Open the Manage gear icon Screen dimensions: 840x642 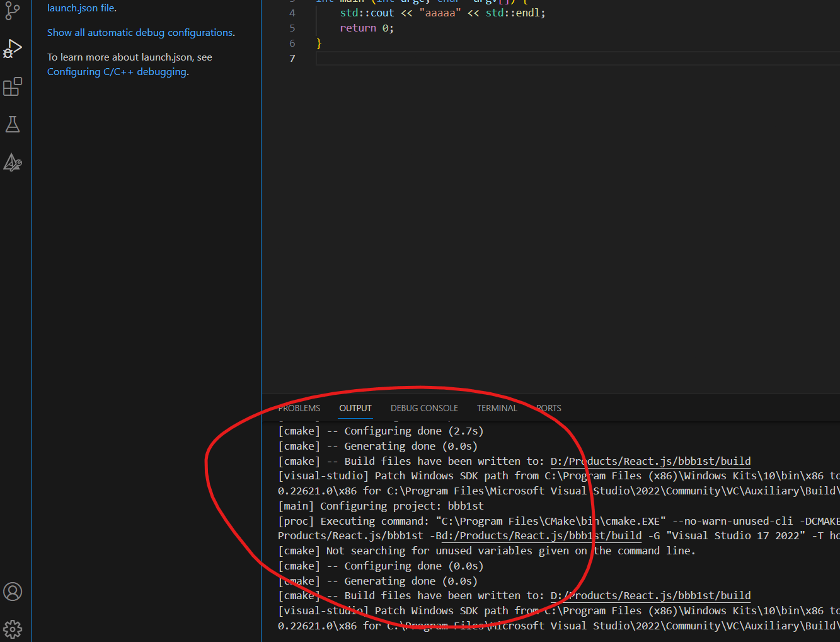(x=13, y=629)
